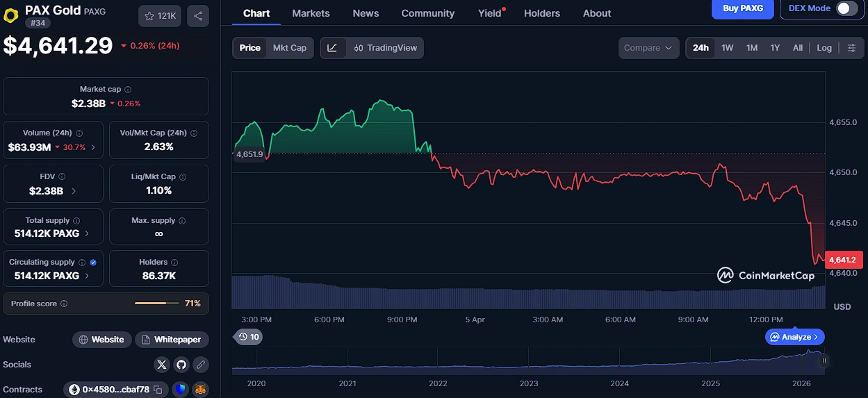Expand Total supply details chevron
The height and width of the screenshot is (398, 868).
87,233
